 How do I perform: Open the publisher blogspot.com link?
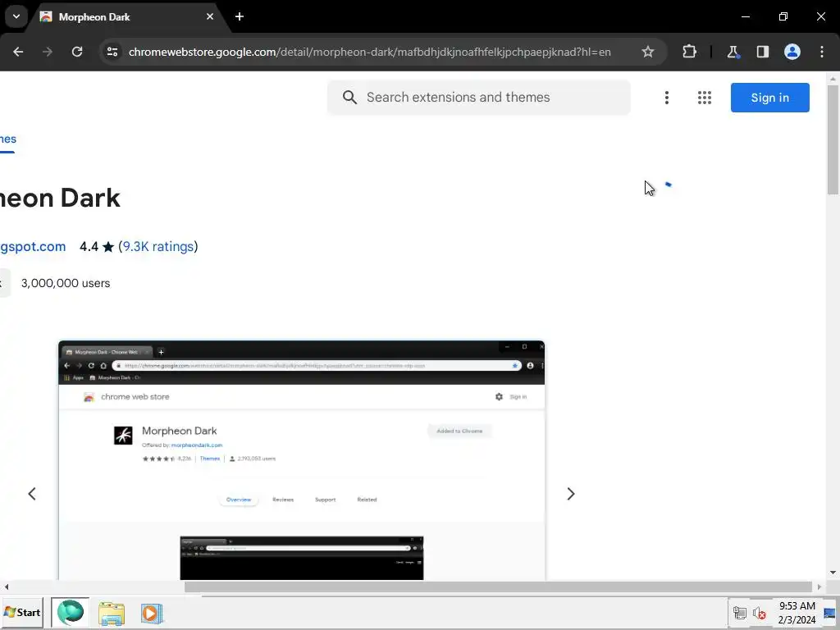33,246
